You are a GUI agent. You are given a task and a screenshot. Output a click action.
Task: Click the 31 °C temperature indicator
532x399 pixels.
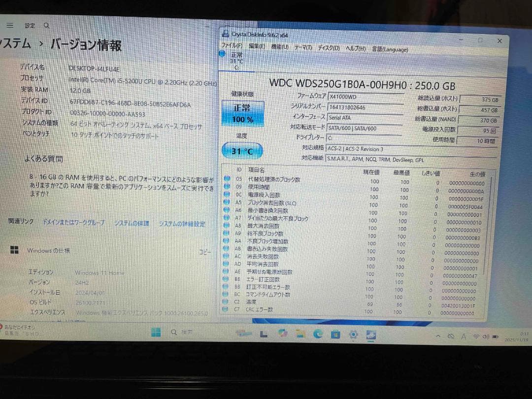pyautogui.click(x=241, y=151)
